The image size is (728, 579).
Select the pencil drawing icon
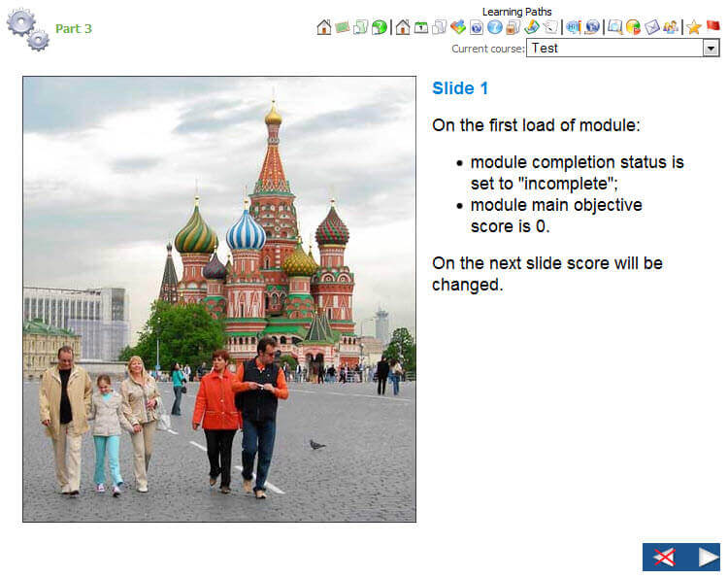click(532, 27)
